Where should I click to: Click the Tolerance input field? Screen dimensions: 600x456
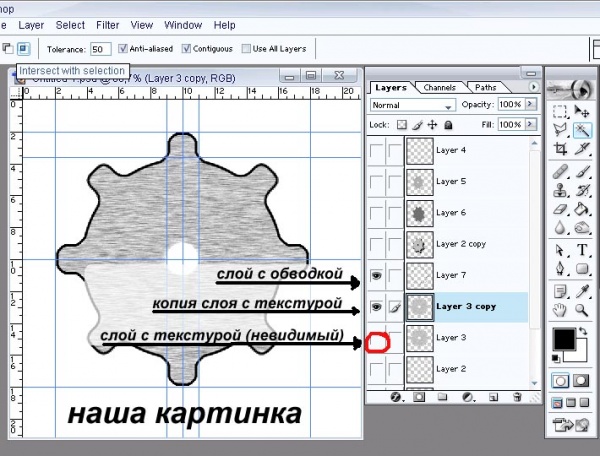click(x=100, y=48)
